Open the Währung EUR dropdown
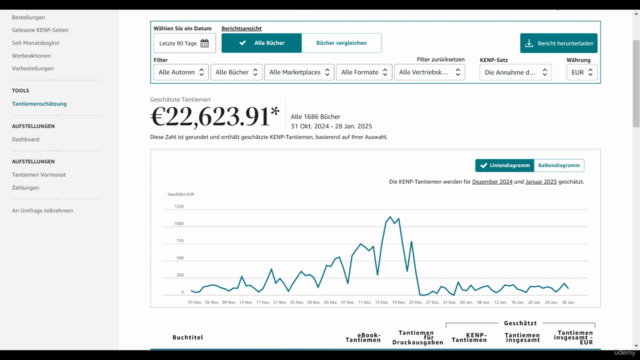 pos(582,72)
